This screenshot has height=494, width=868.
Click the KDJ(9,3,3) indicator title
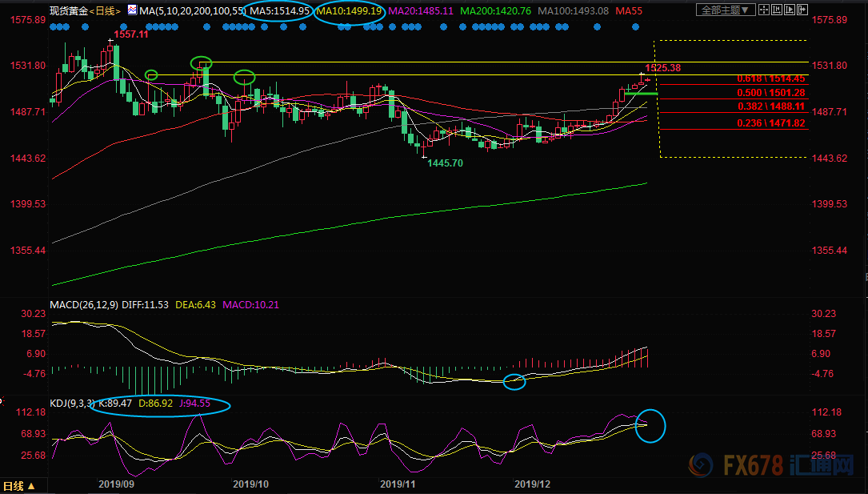click(x=72, y=404)
